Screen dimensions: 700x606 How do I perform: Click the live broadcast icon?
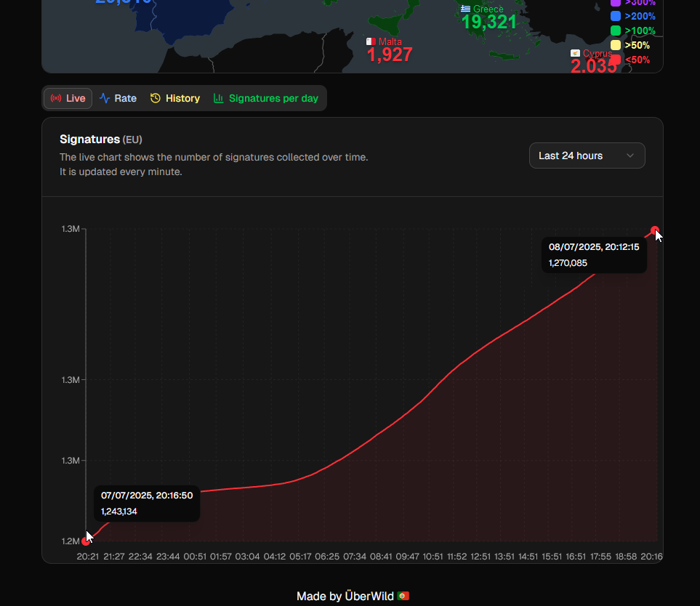pyautogui.click(x=56, y=98)
